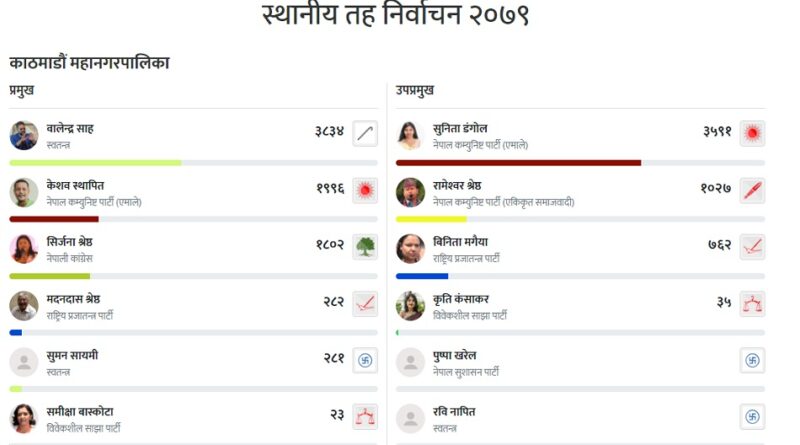This screenshot has width=800, height=445.
Task: Click मदनदास श्रेष्ठ candidate photo
Action: tap(24, 305)
